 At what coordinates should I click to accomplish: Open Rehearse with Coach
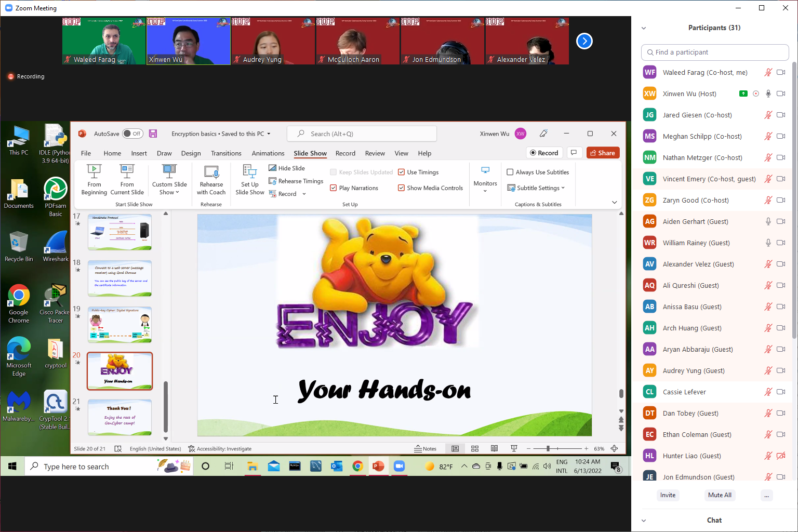click(x=211, y=180)
